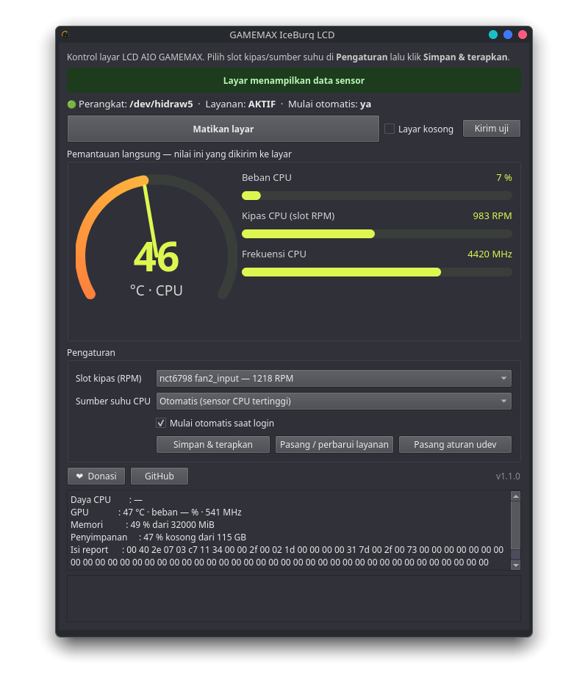
Task: Open the GitHub button
Action: click(x=159, y=476)
